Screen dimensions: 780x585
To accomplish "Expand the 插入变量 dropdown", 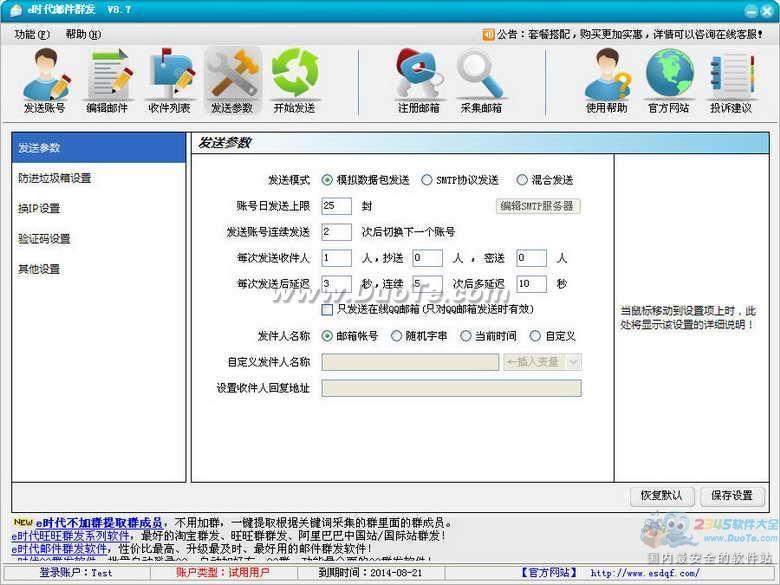I will [x=574, y=362].
